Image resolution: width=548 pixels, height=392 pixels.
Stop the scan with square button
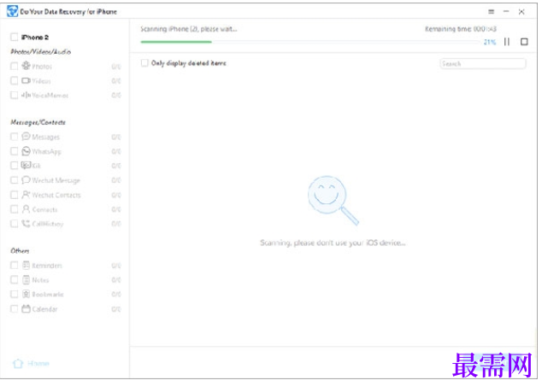[524, 42]
